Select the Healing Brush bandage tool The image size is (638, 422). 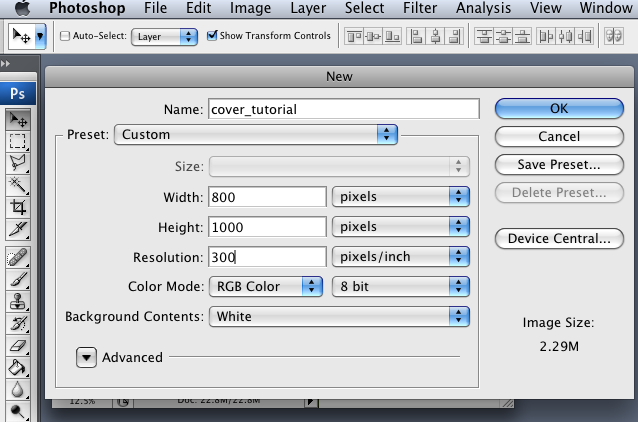coord(17,257)
